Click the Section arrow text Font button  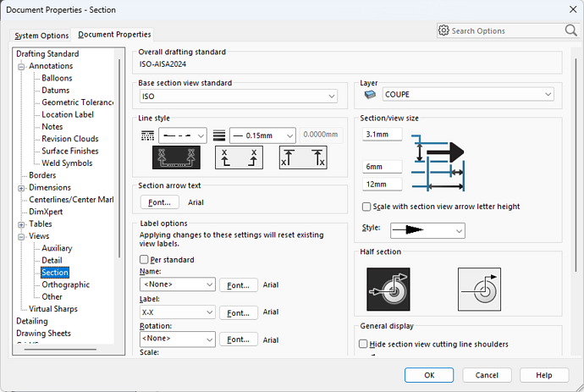click(160, 202)
